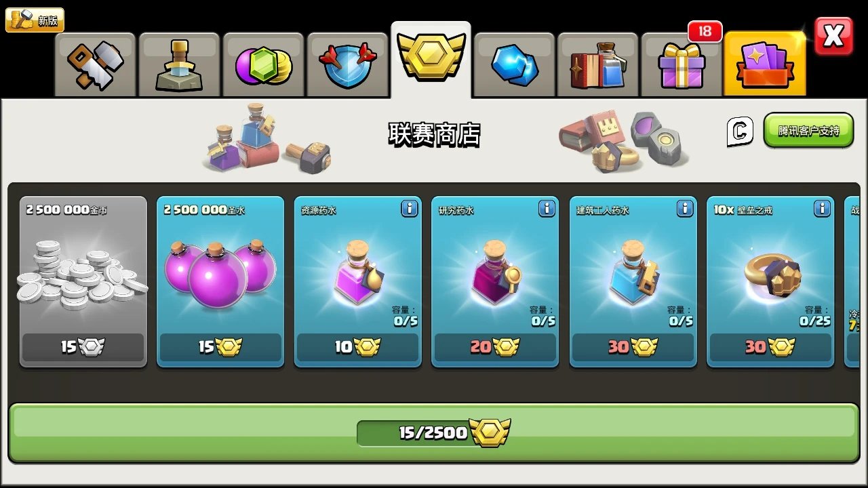Click the C badge icon
The image size is (868, 488).
click(x=740, y=131)
